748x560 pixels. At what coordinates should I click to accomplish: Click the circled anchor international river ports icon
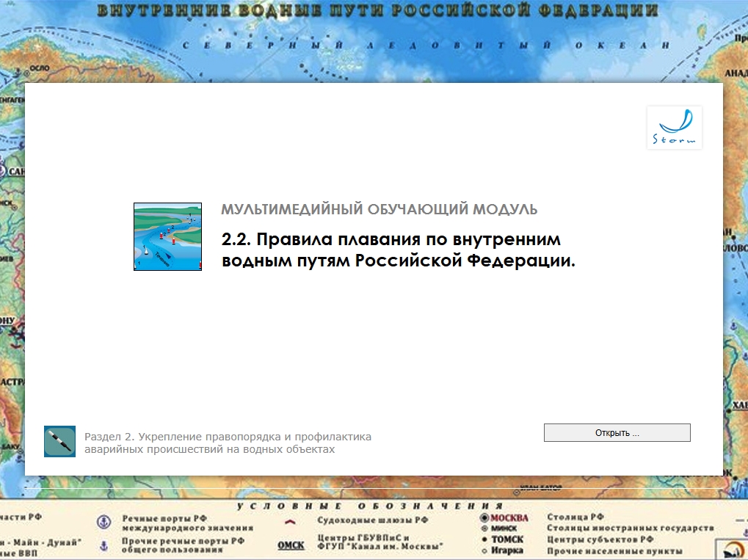click(104, 522)
